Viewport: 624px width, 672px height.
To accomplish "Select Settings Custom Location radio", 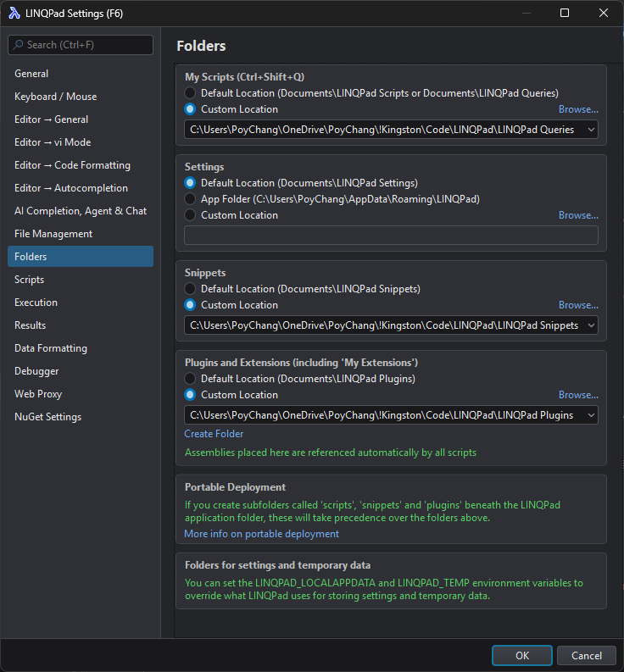I will [190, 215].
